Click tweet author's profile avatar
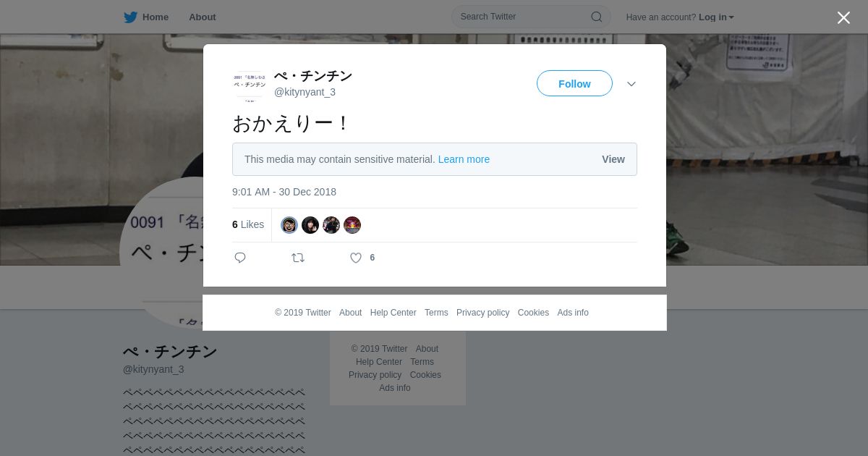Screen dimensions: 868x456 pos(250,85)
